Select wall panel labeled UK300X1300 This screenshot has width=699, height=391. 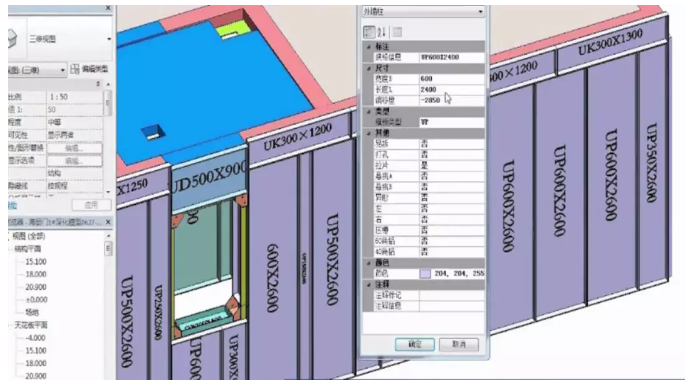click(611, 43)
